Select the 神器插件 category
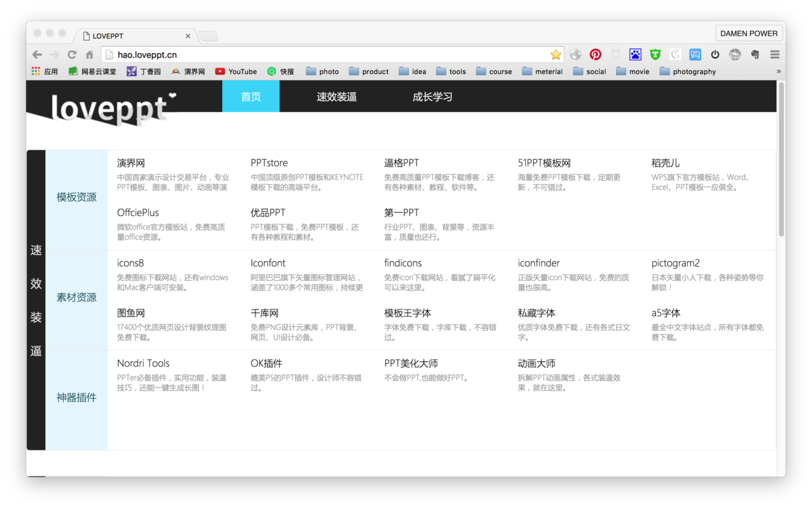Viewport: 812px width, 508px height. 77,397
